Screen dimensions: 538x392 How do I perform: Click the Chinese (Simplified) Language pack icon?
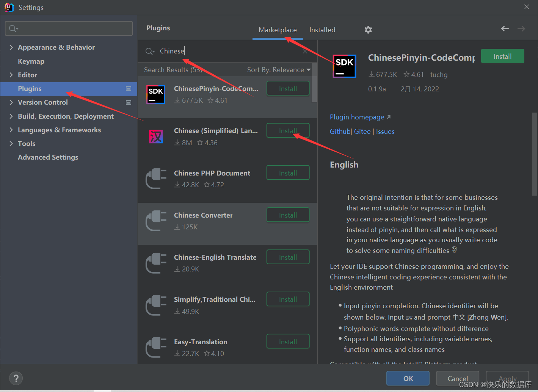[x=156, y=136]
